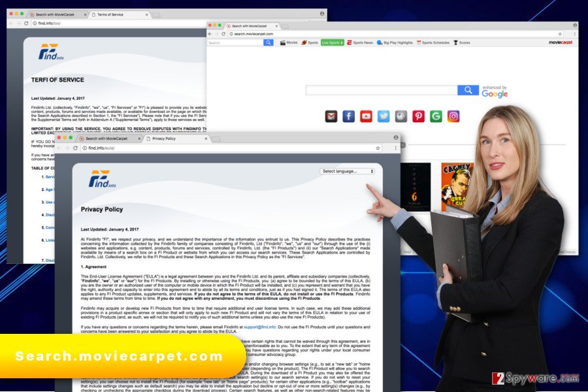Reload the find.info/tos/ page
This screenshot has height=392, width=588.
coord(26,24)
